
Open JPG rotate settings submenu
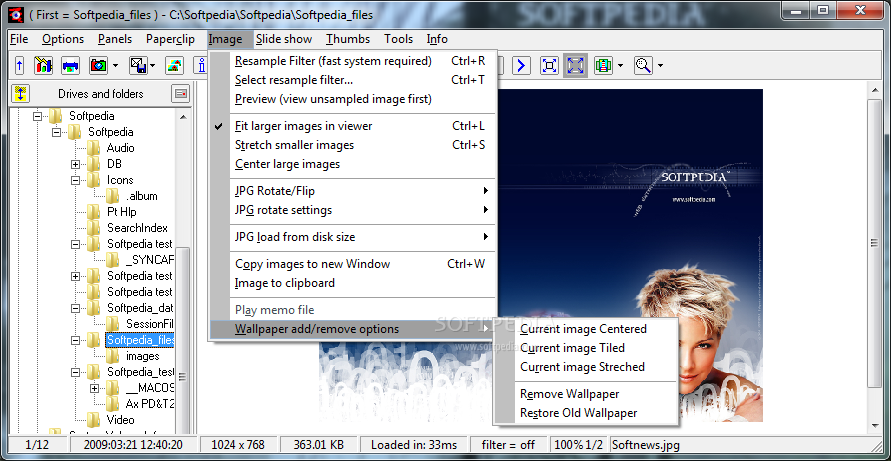coord(352,210)
